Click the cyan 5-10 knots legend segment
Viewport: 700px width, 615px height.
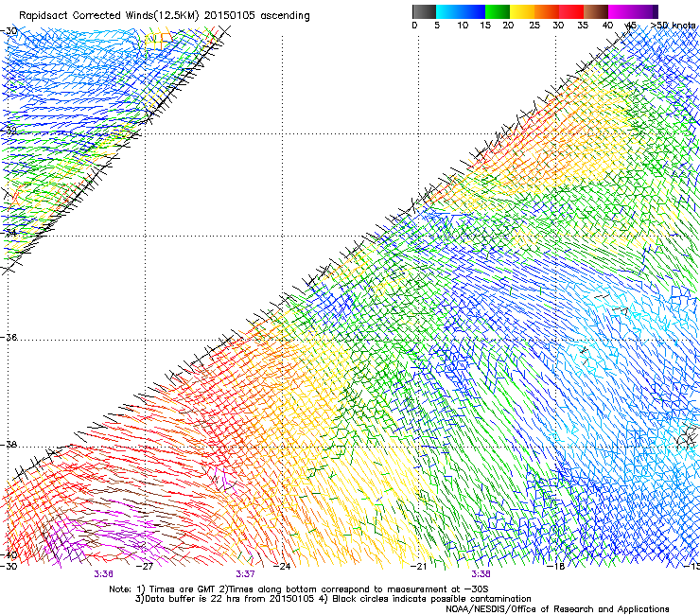448,11
